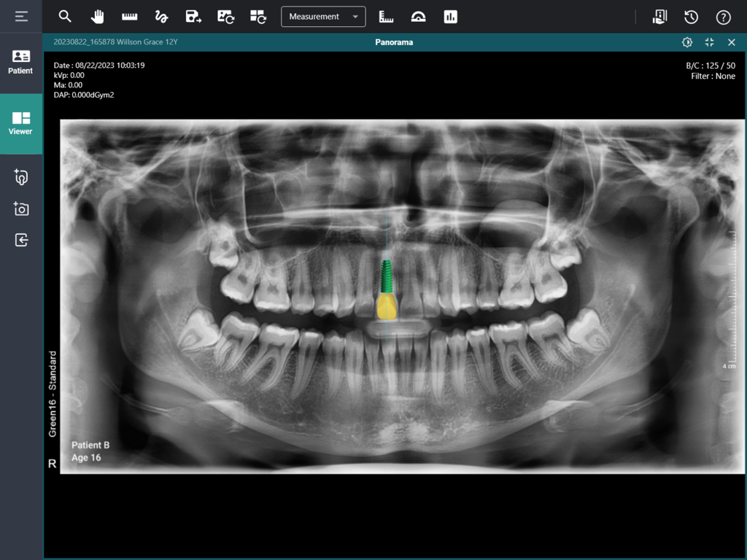
Task: Select the import images icon
Action: 21,240
